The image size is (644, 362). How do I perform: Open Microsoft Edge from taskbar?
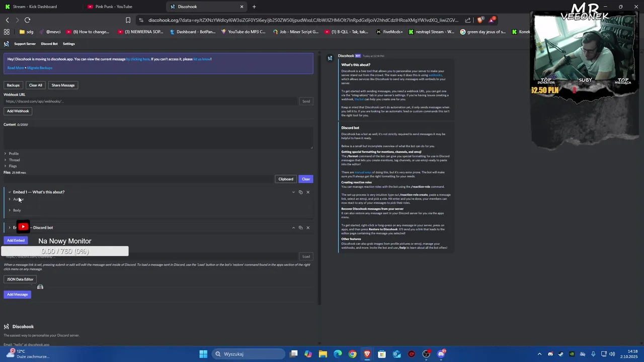coord(338,354)
